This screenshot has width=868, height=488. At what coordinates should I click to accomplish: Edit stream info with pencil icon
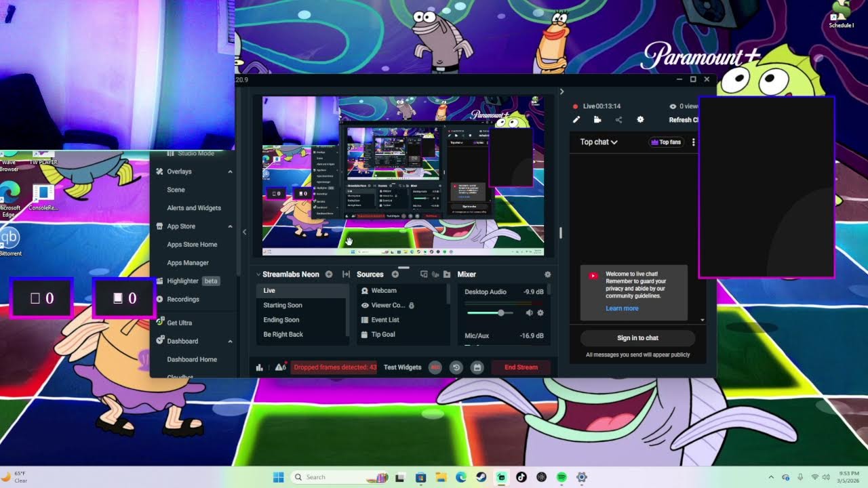576,120
